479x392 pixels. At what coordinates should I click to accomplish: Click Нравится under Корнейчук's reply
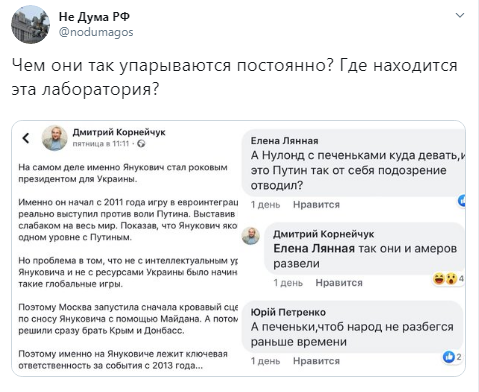coord(339,283)
